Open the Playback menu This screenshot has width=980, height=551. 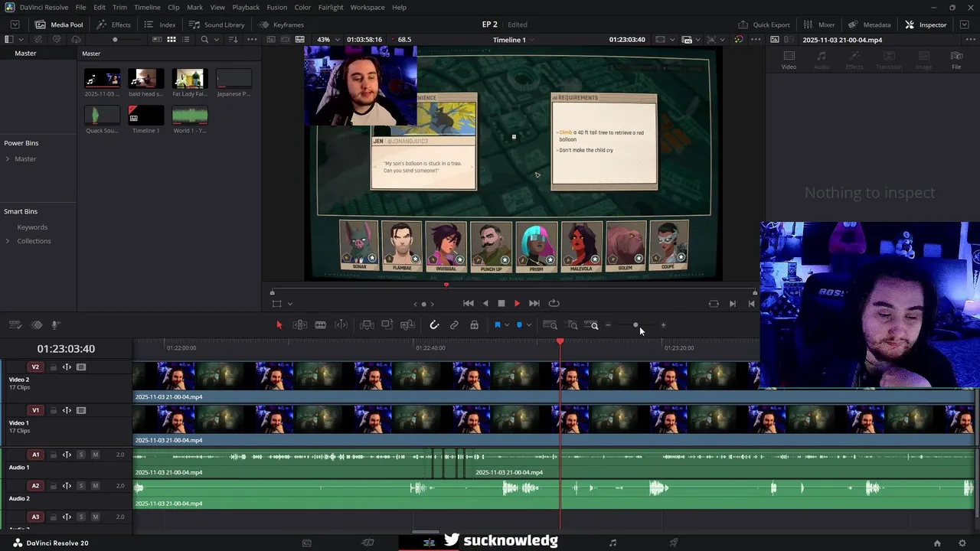(246, 7)
